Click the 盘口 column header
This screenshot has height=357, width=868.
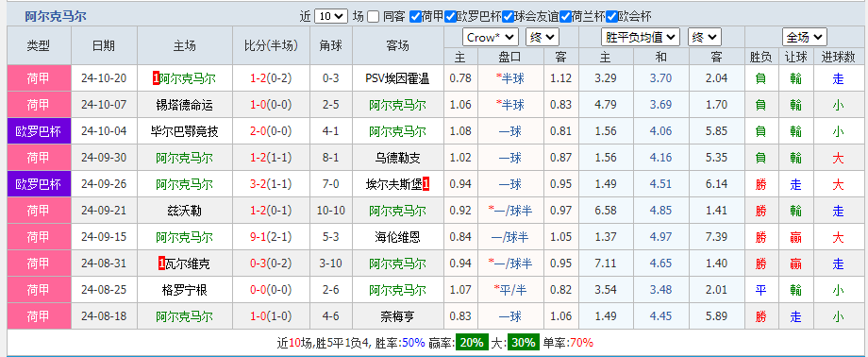pos(509,57)
